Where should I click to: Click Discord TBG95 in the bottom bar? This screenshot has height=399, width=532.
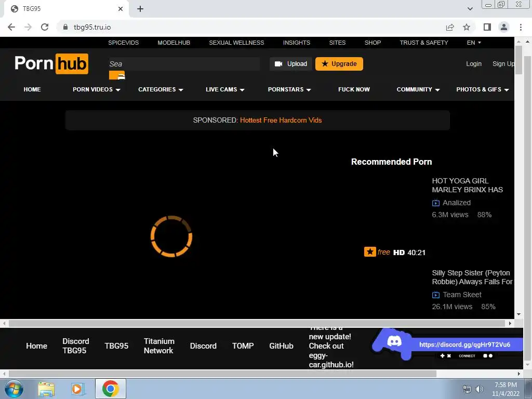point(75,346)
